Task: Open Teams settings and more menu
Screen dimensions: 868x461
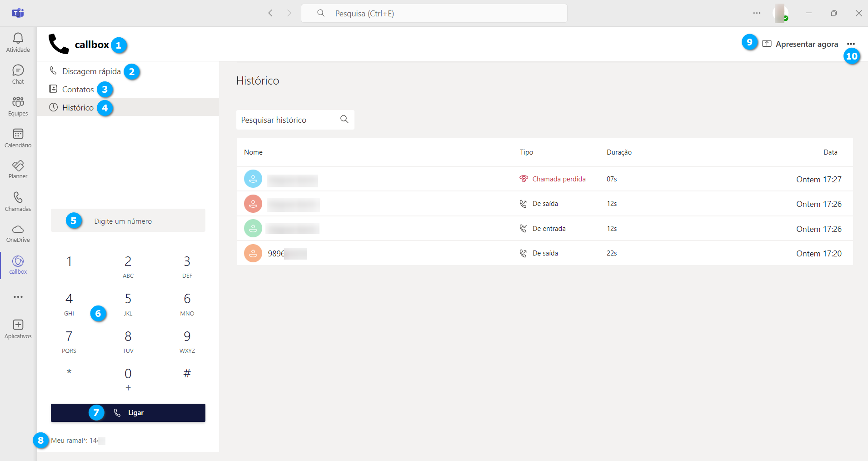Action: tap(757, 13)
